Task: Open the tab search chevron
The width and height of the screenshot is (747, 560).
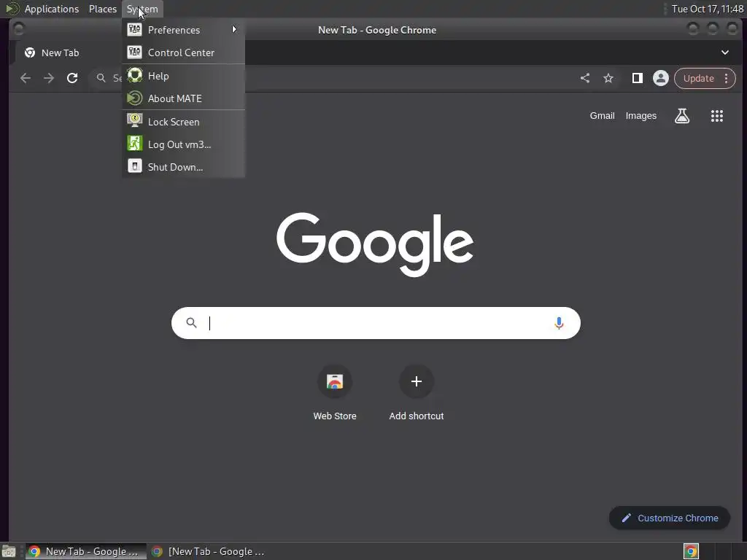Action: pyautogui.click(x=724, y=52)
